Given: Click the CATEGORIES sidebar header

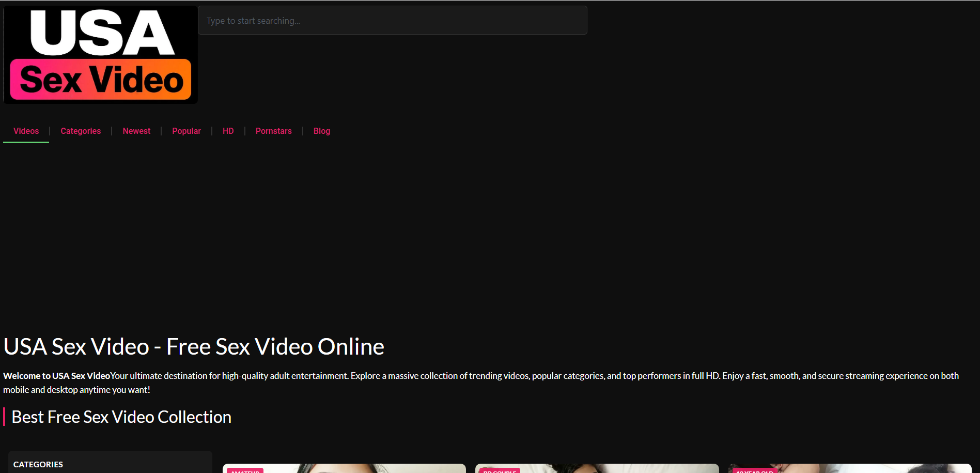Looking at the screenshot, I should tap(38, 464).
